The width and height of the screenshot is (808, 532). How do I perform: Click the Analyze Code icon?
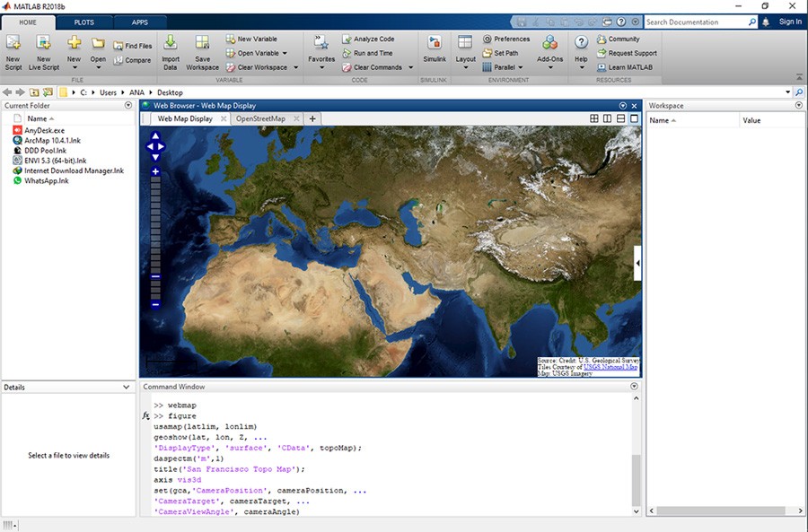click(347, 39)
